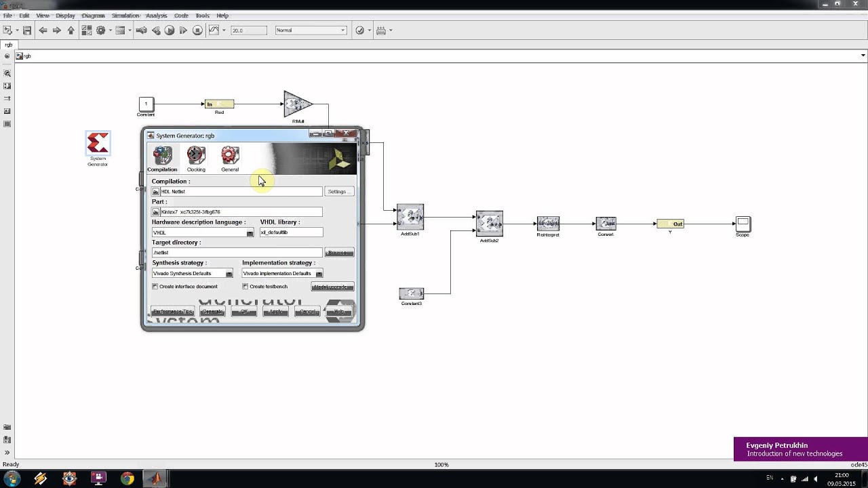Click the Browse button for target directory
The image size is (868, 488).
[339, 253]
